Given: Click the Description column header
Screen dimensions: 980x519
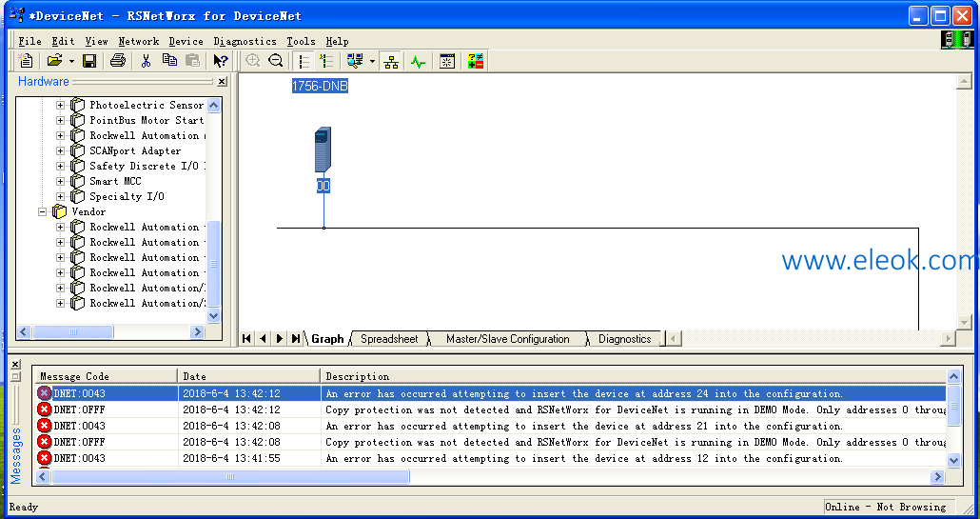Looking at the screenshot, I should (x=634, y=376).
